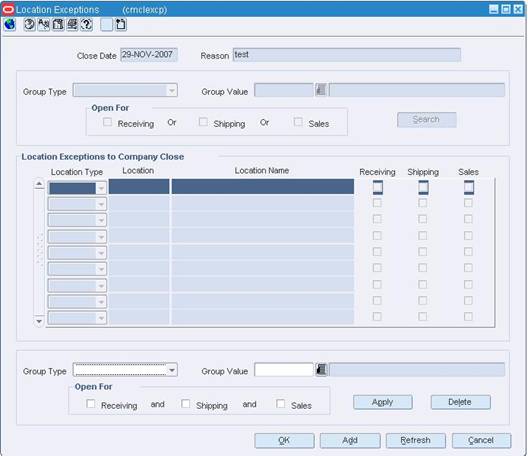Click the Refresh button
Viewport: 528px width, 456px height.
point(416,441)
